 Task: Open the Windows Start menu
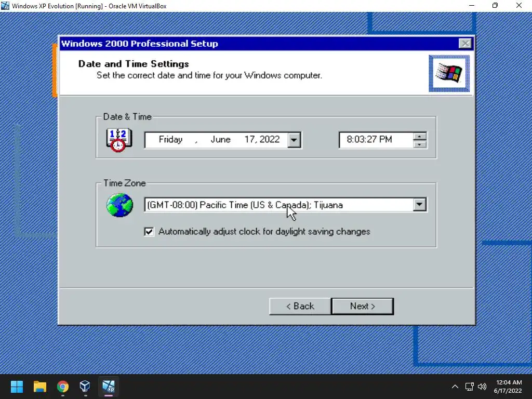pos(17,387)
